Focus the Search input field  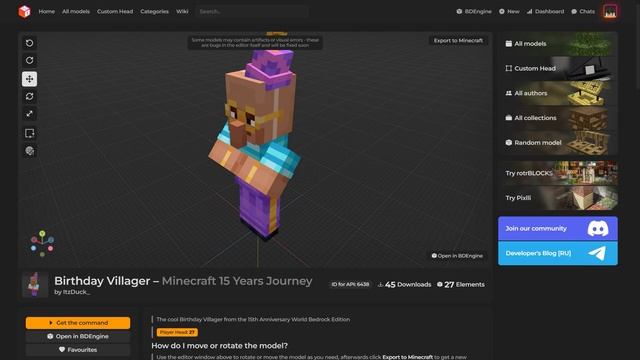251,11
